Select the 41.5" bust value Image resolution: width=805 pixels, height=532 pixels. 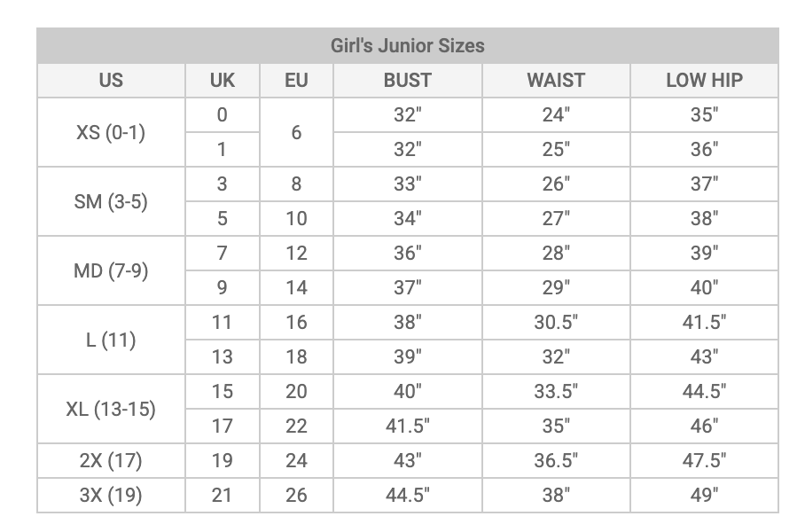408,426
